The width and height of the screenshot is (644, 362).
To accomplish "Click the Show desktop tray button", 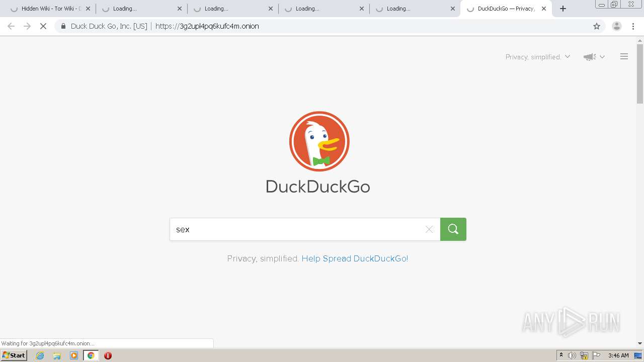I will coord(638,355).
